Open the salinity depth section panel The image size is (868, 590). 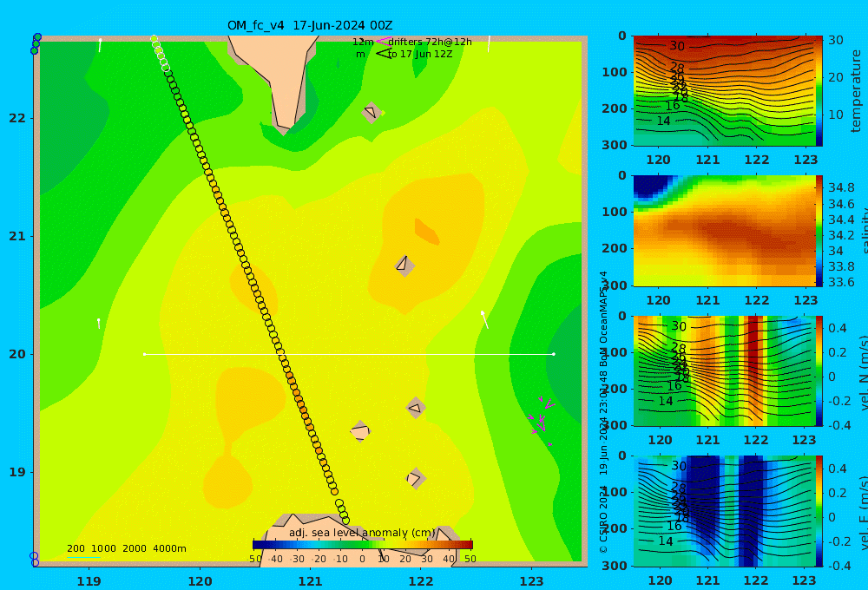pyautogui.click(x=725, y=231)
